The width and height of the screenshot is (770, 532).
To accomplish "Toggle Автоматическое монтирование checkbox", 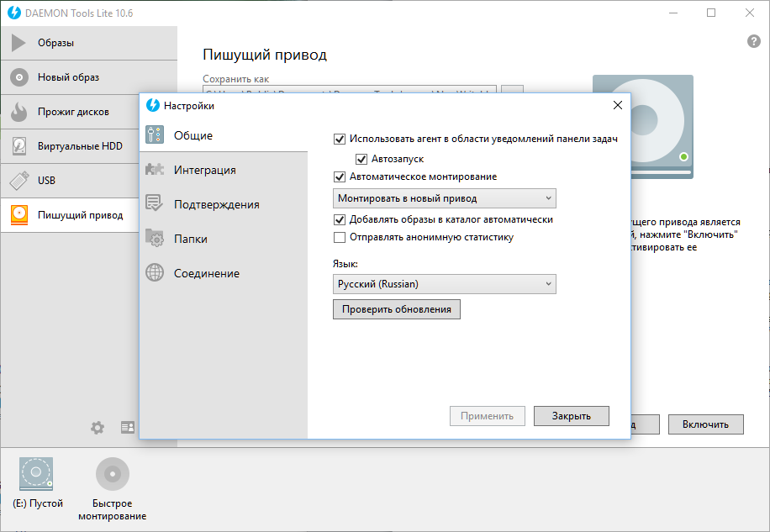I will [340, 176].
